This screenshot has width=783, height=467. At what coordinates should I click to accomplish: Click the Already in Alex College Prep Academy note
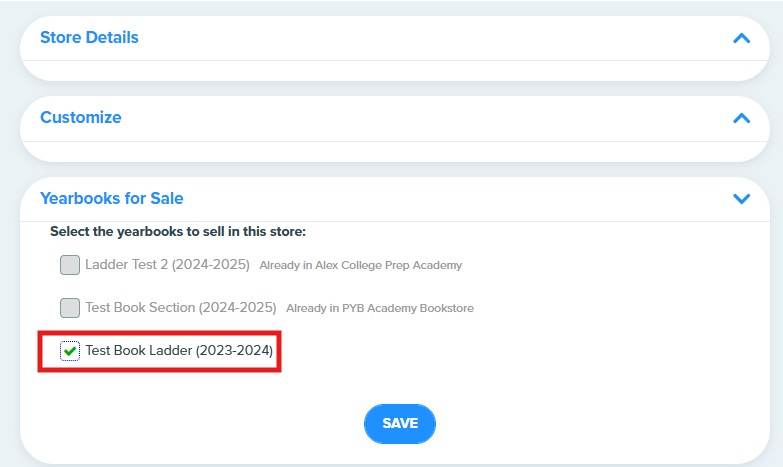pyautogui.click(x=361, y=265)
